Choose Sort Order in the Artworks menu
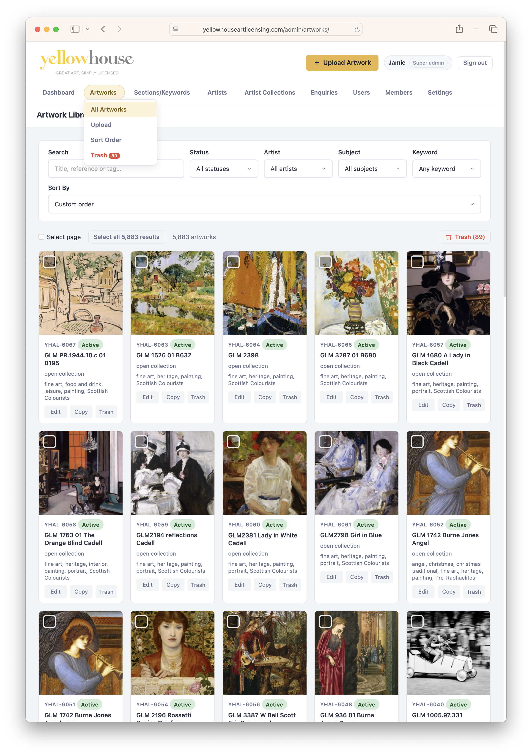This screenshot has height=756, width=532. point(121,140)
